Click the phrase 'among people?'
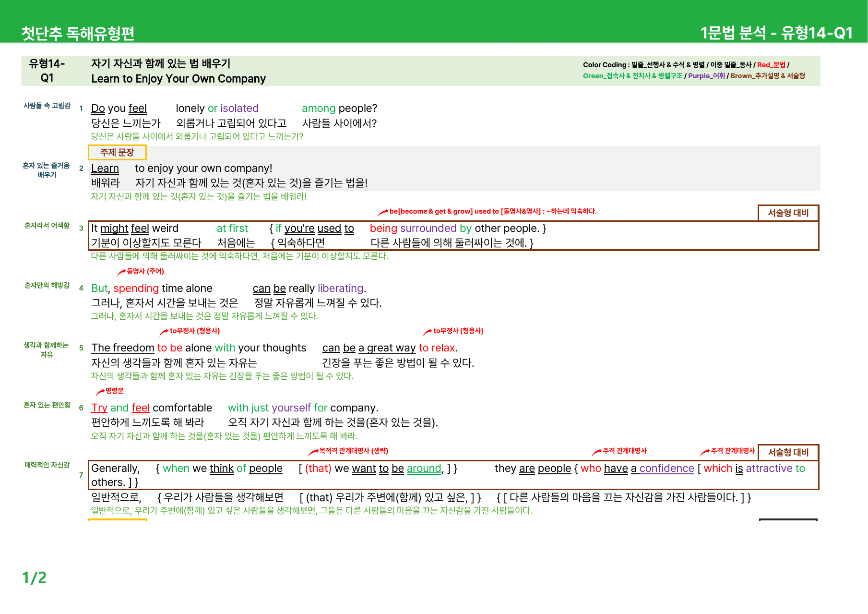 point(340,108)
